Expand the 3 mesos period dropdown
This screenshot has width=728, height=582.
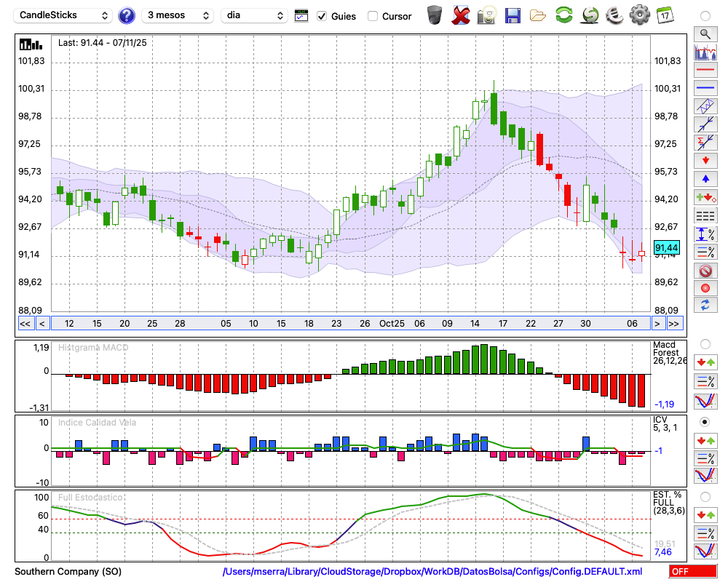[177, 15]
